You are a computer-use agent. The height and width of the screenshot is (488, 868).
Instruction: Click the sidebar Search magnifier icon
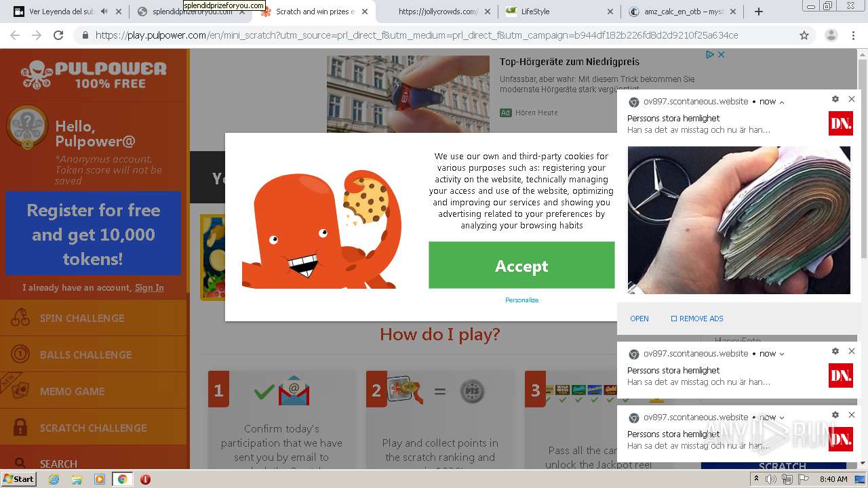point(20,463)
